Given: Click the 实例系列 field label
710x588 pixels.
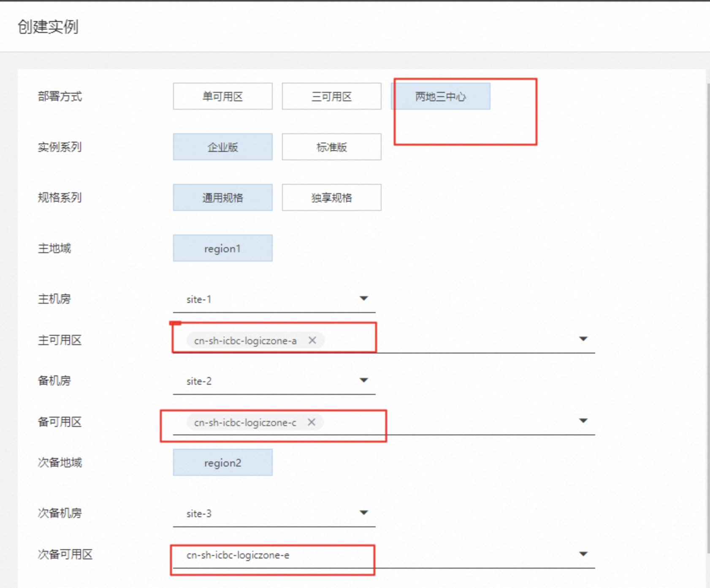Looking at the screenshot, I should tap(60, 147).
